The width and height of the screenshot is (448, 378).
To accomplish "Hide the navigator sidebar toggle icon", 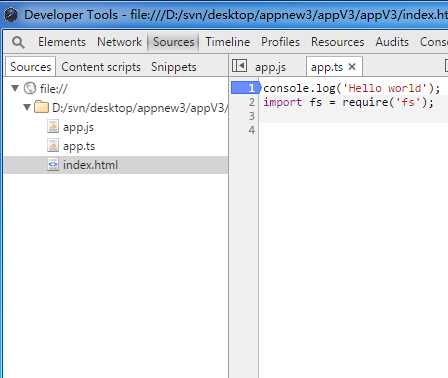I will (x=239, y=66).
